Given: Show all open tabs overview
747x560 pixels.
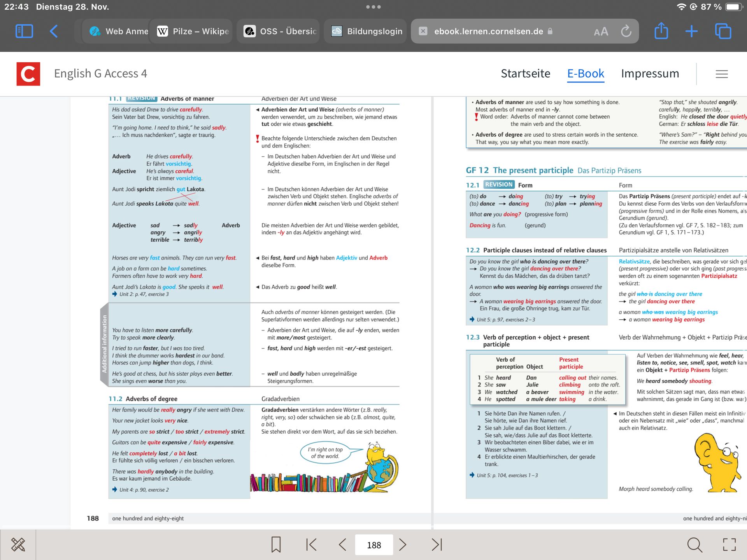Looking at the screenshot, I should [x=723, y=31].
